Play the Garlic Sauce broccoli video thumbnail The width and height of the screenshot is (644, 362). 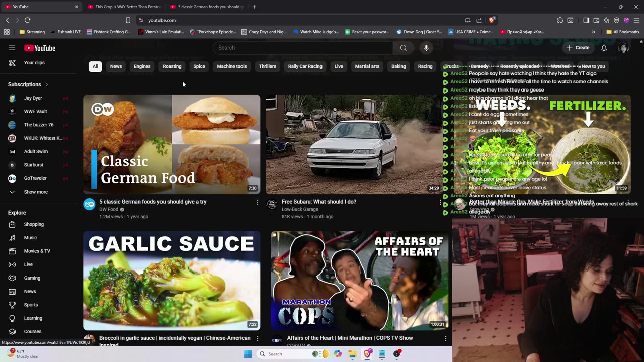coord(172,281)
